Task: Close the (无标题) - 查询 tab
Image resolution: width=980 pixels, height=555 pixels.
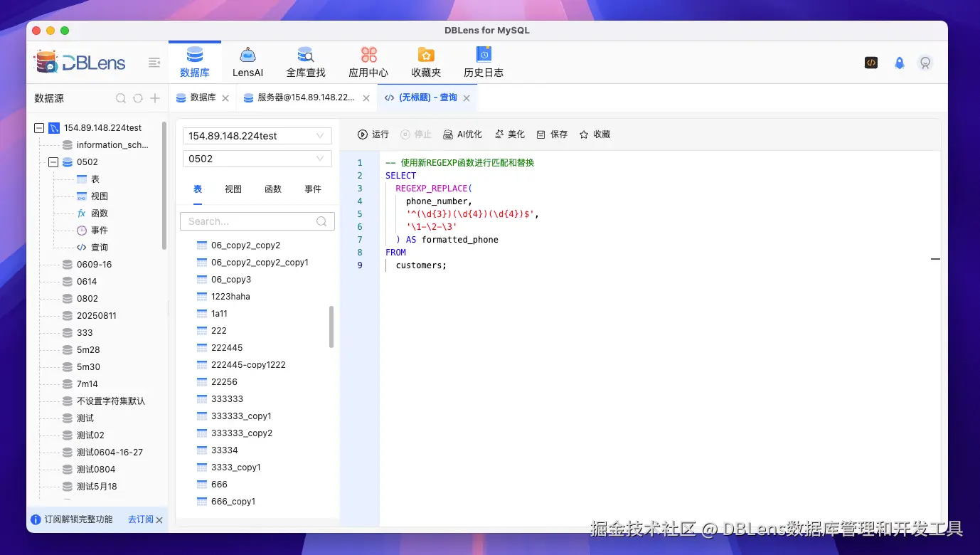Action: 467,98
